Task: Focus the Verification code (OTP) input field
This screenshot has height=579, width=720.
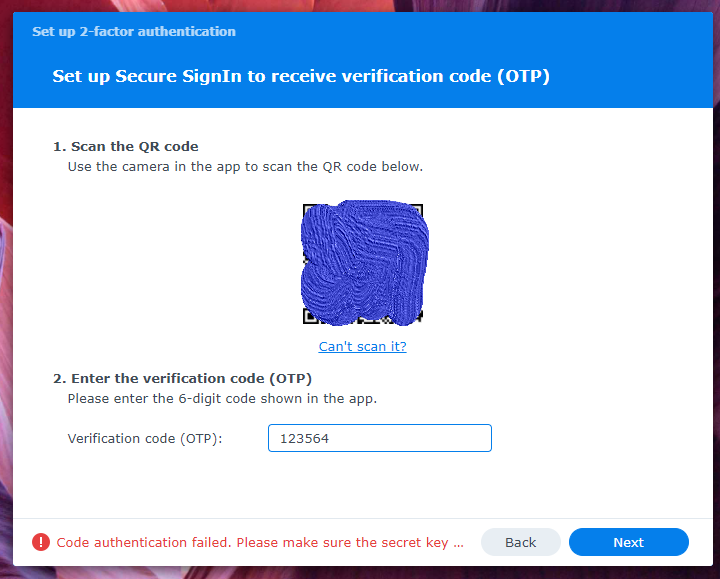Action: [380, 438]
